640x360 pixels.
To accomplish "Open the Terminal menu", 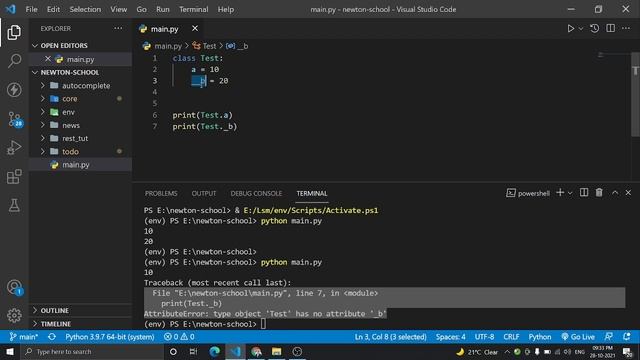I will pos(193,9).
